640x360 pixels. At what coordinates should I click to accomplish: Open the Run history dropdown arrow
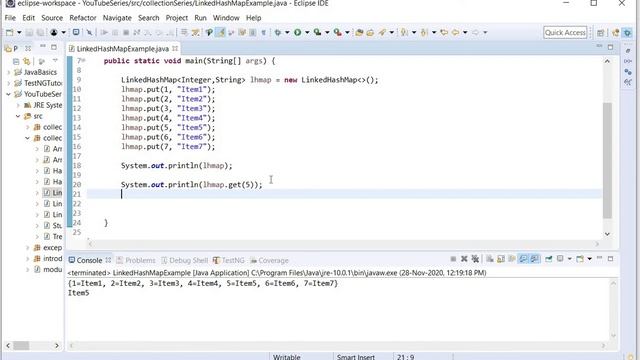click(307, 32)
